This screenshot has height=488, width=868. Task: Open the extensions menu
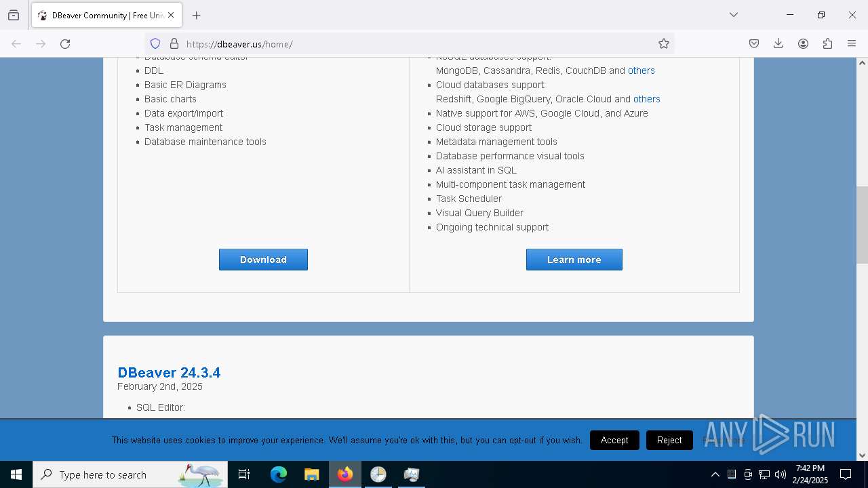click(827, 44)
